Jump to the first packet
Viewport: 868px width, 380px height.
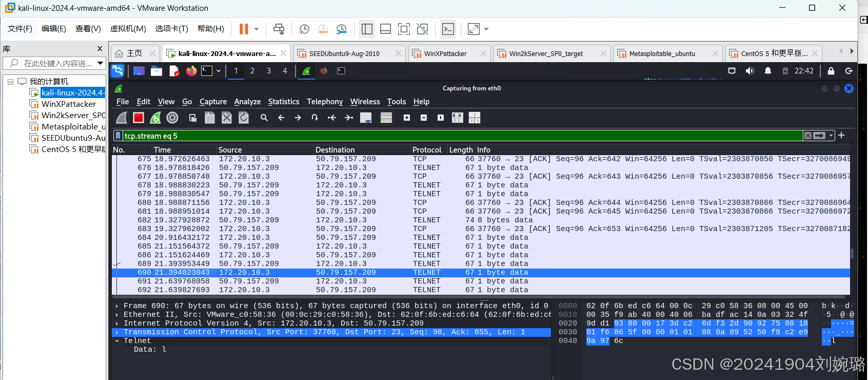point(332,118)
